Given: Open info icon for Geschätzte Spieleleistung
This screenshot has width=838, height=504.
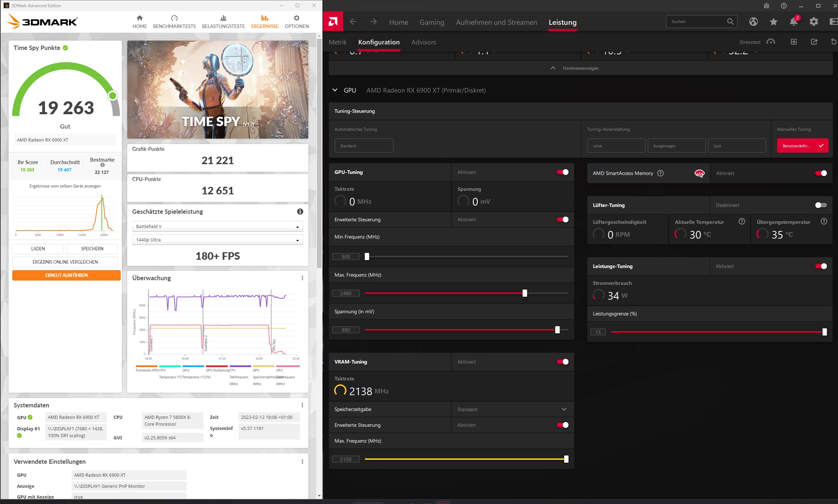Looking at the screenshot, I should (x=300, y=212).
